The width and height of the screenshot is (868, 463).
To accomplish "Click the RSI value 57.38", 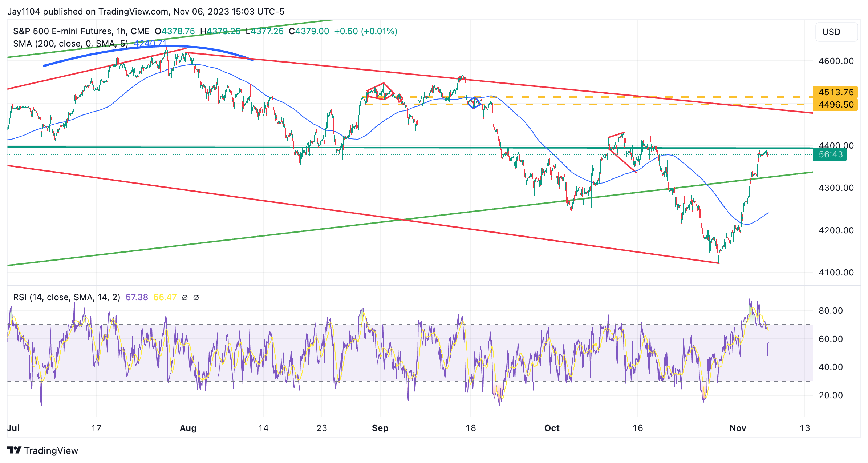I will coord(137,297).
